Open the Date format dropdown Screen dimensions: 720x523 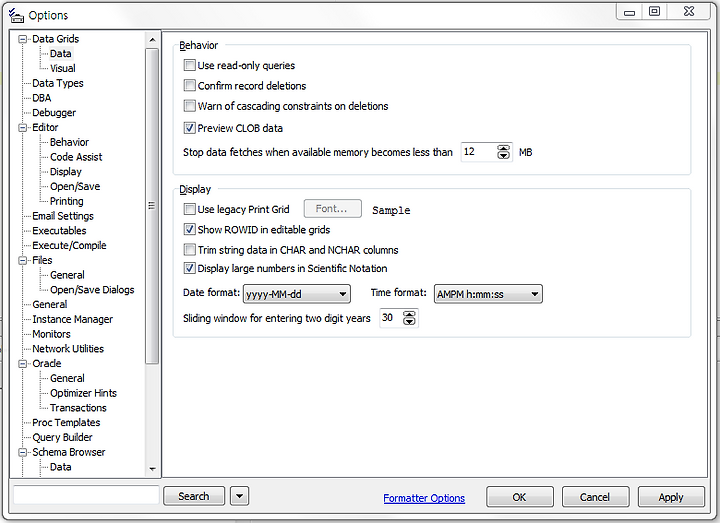click(297, 294)
